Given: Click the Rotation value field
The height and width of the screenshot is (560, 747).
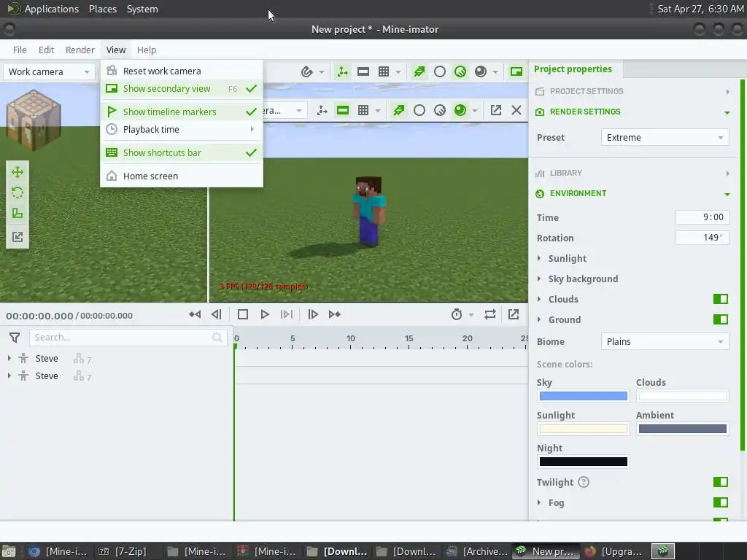Looking at the screenshot, I should [703, 238].
